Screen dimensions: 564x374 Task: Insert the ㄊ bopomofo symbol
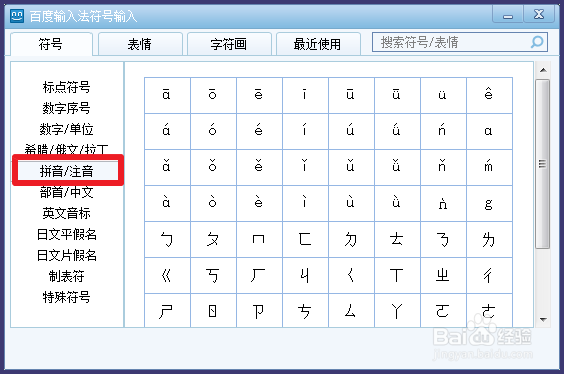[397, 239]
